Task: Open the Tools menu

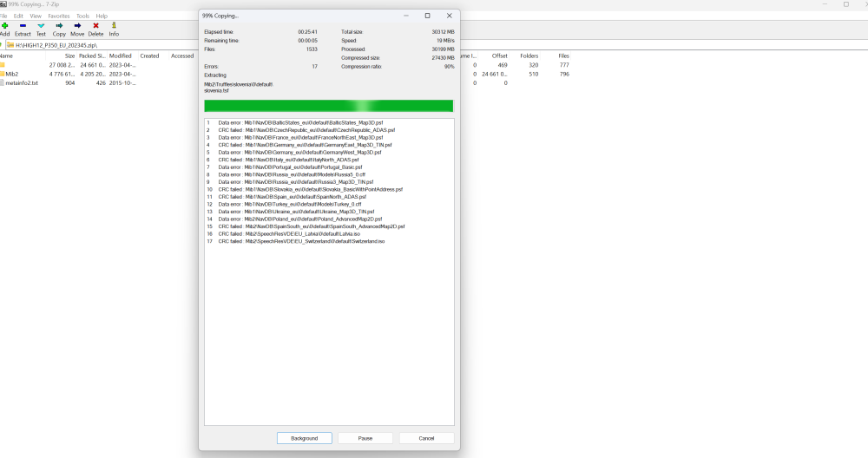Action: (x=82, y=16)
